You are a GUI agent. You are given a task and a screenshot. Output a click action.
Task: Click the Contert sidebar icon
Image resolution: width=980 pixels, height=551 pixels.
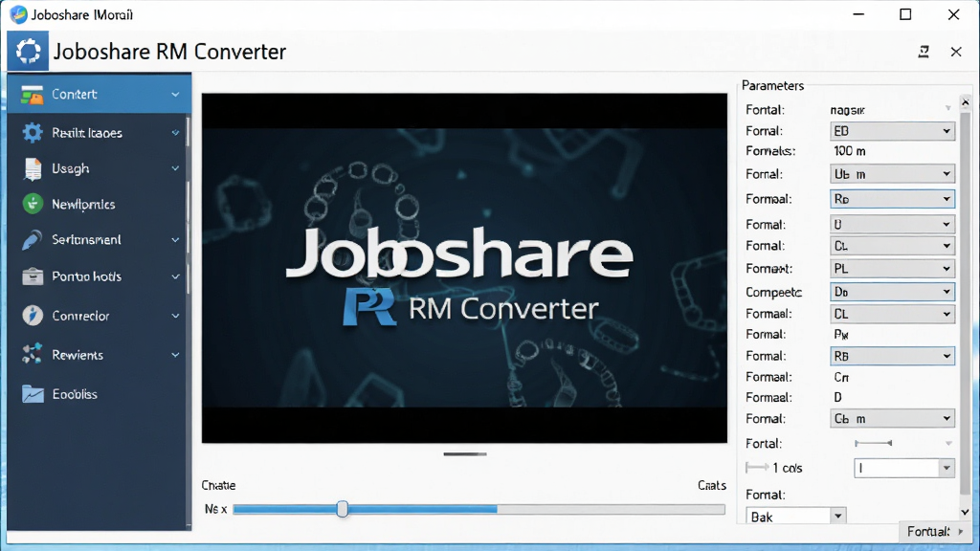[32, 95]
